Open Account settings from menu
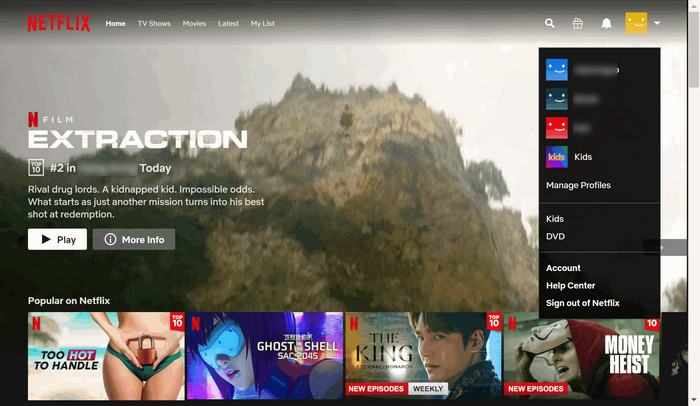This screenshot has width=700, height=406. coord(563,268)
